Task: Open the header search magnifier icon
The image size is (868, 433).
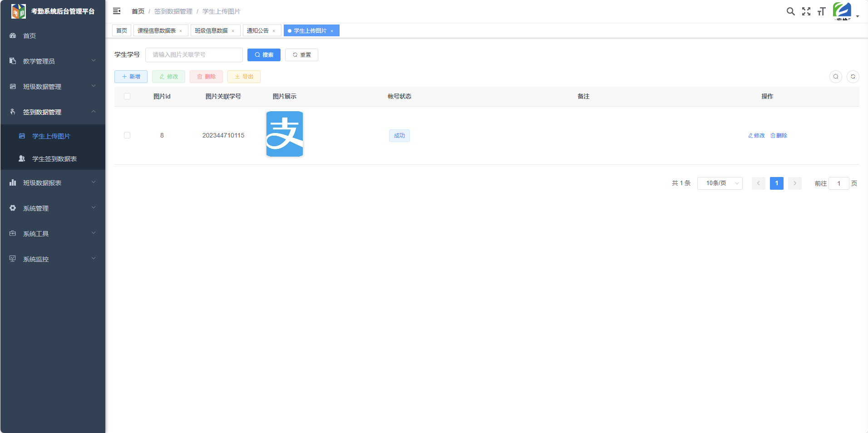Action: (x=791, y=11)
